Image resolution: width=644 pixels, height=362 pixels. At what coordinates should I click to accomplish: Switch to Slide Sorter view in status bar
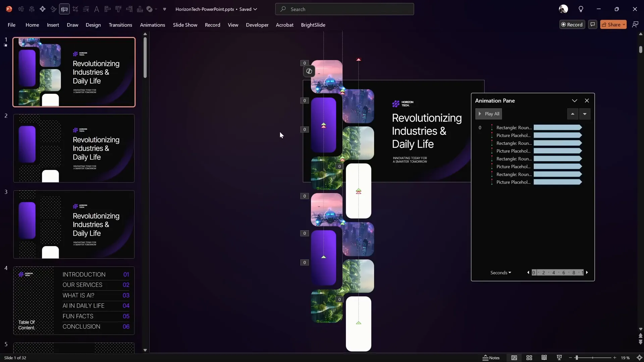(529, 358)
